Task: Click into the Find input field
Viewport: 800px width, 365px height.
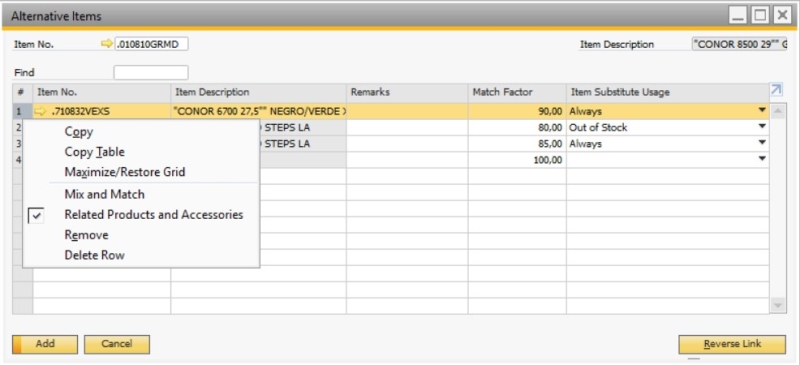Action: pyautogui.click(x=151, y=72)
